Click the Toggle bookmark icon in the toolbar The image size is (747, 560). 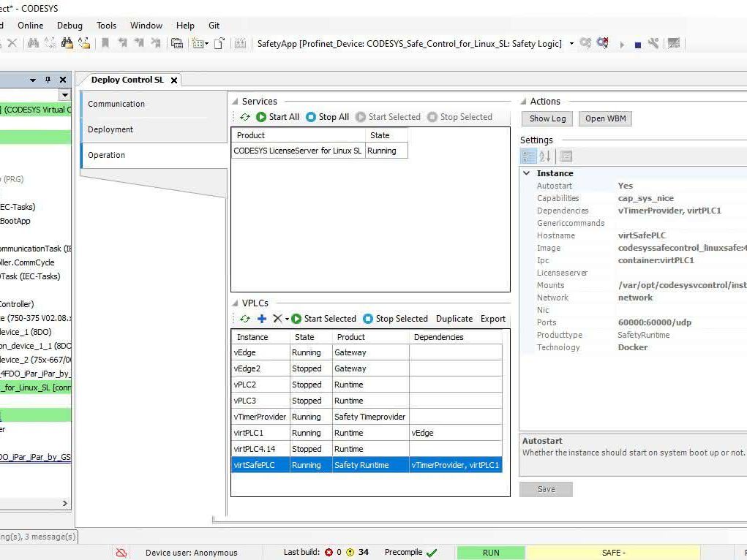pos(105,43)
